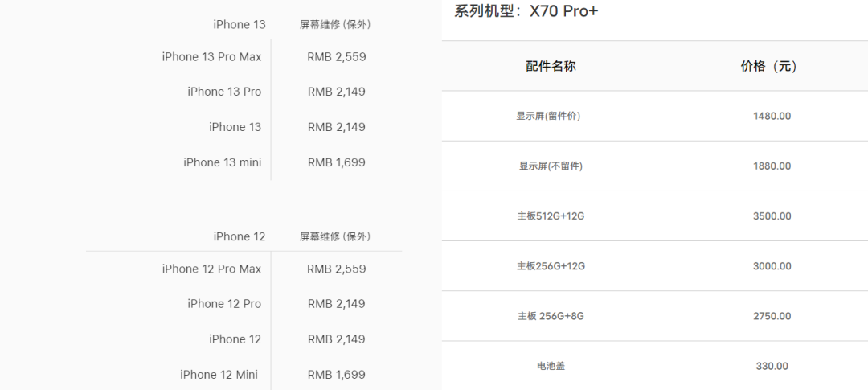Screen dimensions: 868x390
Task: Click the 2750.00 price for 主板 256G+8G
Action: pos(772,316)
